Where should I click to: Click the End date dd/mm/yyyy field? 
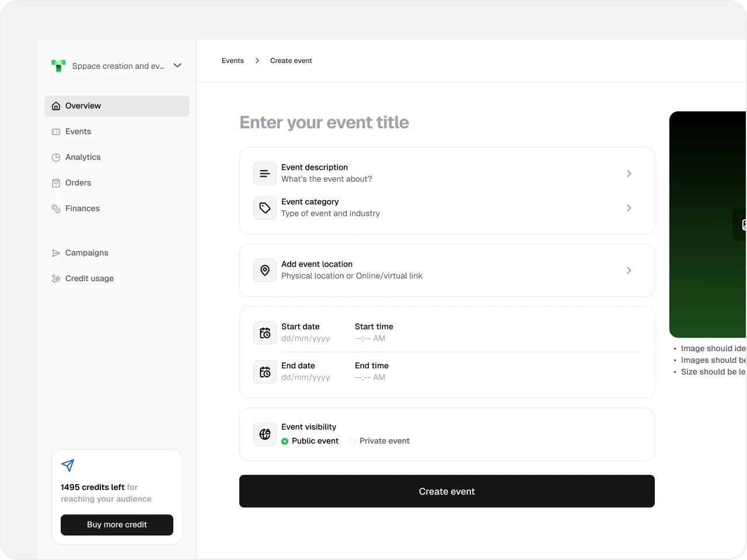(x=306, y=377)
